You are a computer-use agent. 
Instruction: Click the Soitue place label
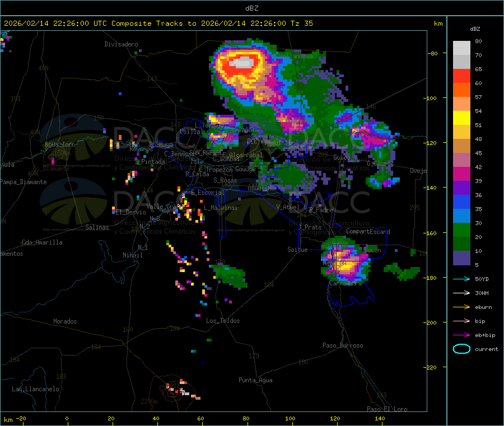[297, 250]
